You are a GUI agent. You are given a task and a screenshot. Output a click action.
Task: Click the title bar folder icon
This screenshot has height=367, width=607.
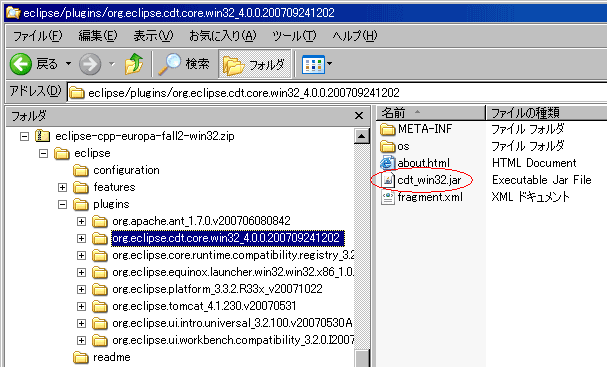point(13,13)
